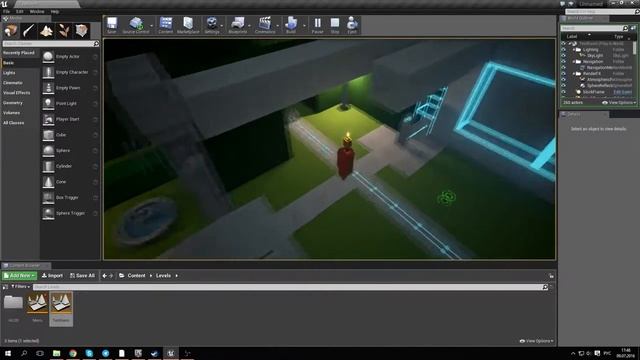Click the Save toolbar icon

point(112,25)
